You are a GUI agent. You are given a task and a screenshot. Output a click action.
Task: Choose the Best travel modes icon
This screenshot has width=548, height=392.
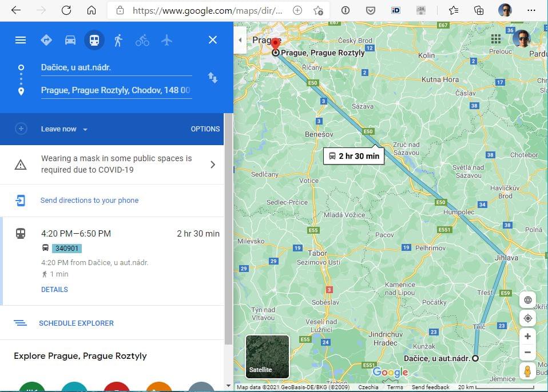[46, 40]
